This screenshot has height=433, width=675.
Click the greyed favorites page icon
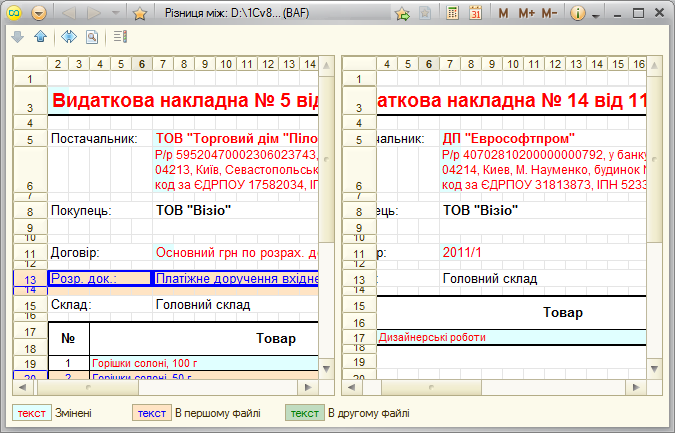pyautogui.click(x=425, y=13)
